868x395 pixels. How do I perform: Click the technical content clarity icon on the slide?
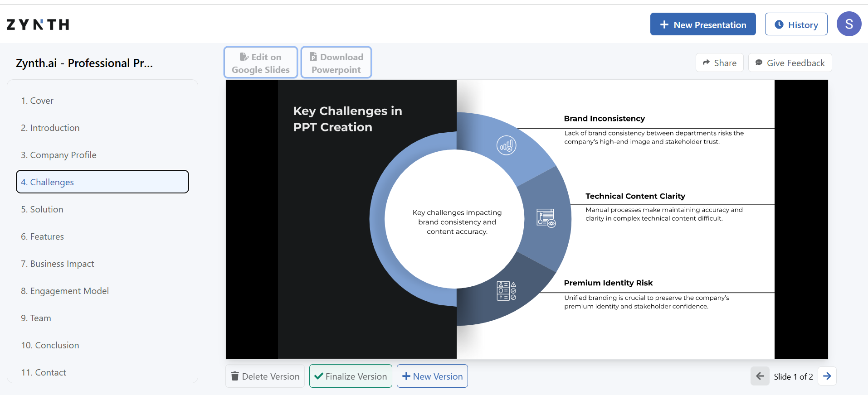point(546,218)
